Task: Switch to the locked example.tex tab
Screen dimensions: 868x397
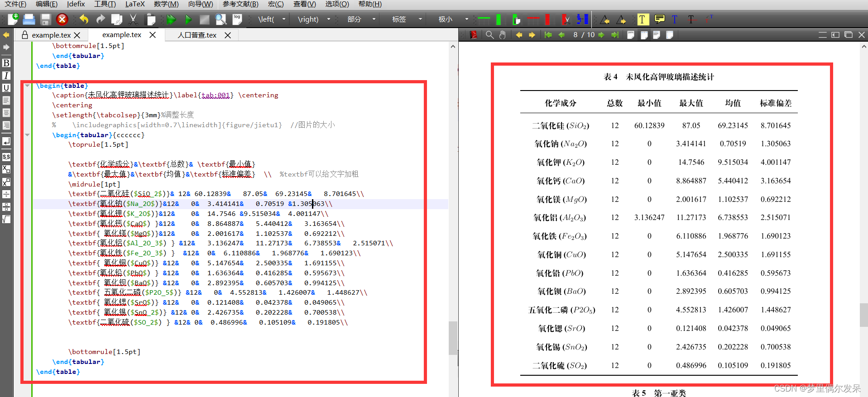Action: coord(51,35)
